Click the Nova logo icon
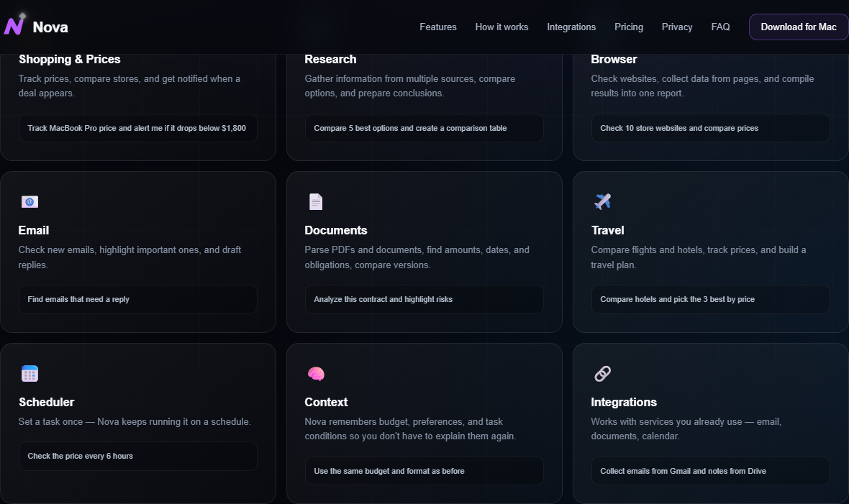This screenshot has height=504, width=849. (x=14, y=24)
